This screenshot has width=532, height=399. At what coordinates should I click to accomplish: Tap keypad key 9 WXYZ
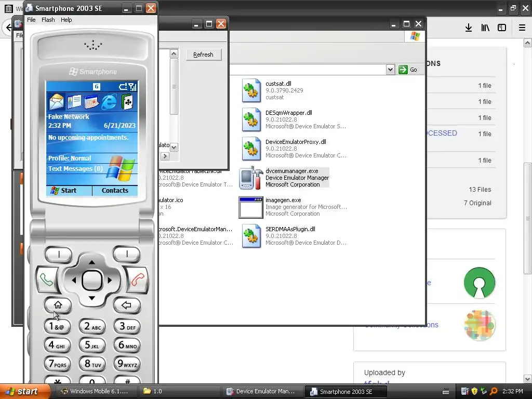click(x=127, y=364)
